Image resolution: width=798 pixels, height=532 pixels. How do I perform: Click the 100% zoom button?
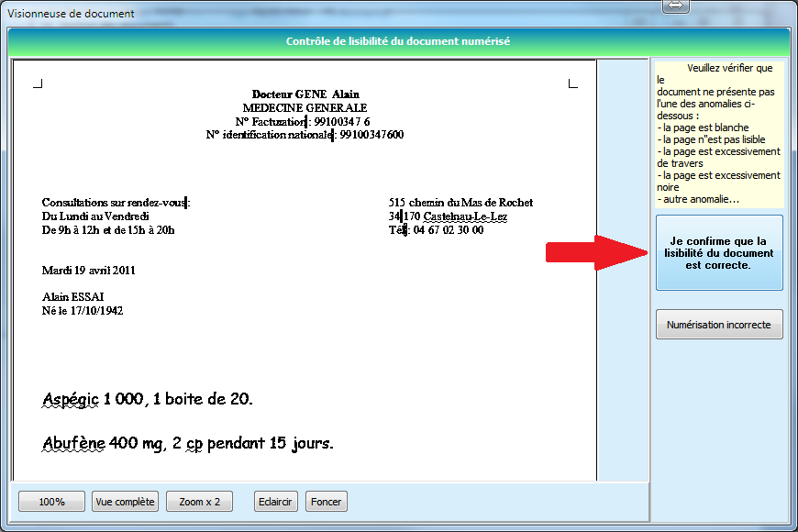(x=51, y=502)
